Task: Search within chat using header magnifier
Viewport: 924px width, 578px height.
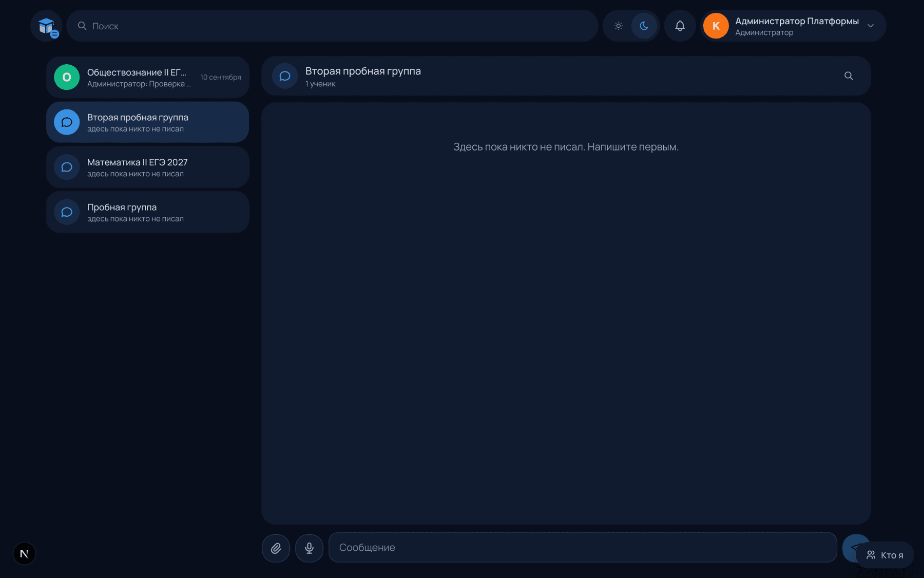Action: (x=849, y=76)
